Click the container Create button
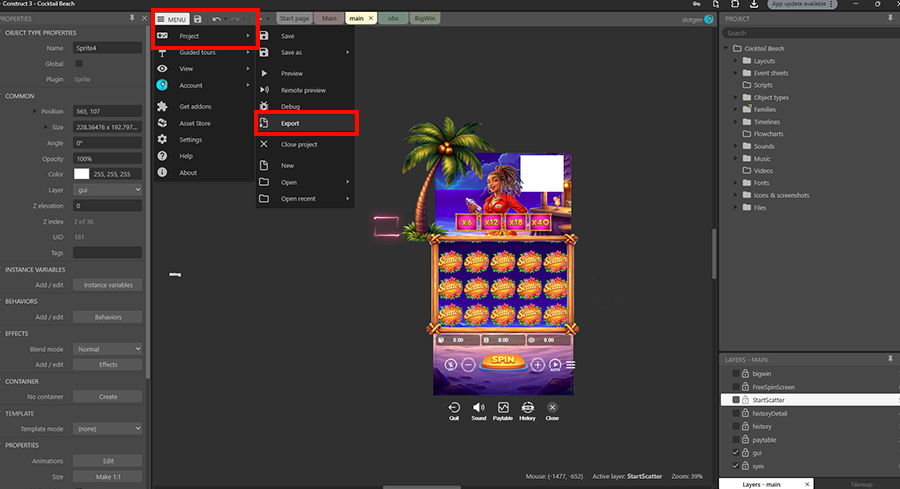Viewport: 900px width, 489px height. coord(107,397)
